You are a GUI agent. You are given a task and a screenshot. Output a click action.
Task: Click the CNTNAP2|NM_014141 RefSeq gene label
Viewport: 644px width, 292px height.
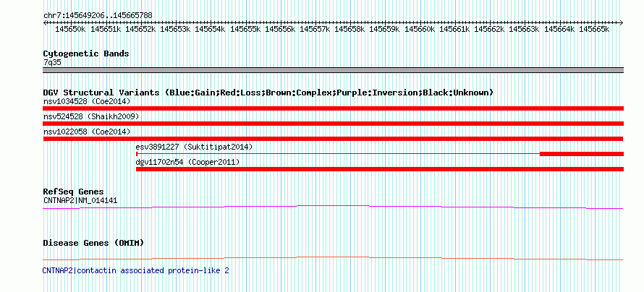[x=80, y=201]
